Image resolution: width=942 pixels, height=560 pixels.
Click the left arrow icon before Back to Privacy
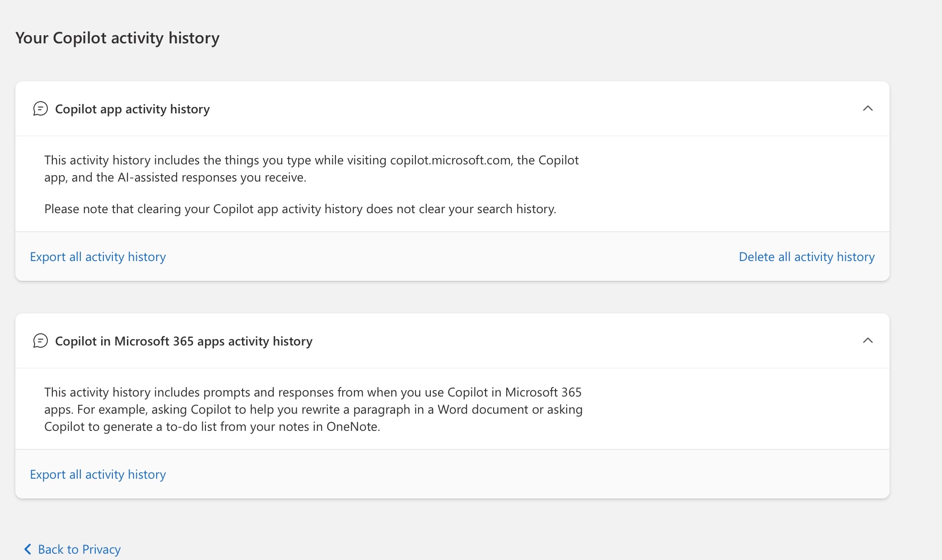(28, 549)
